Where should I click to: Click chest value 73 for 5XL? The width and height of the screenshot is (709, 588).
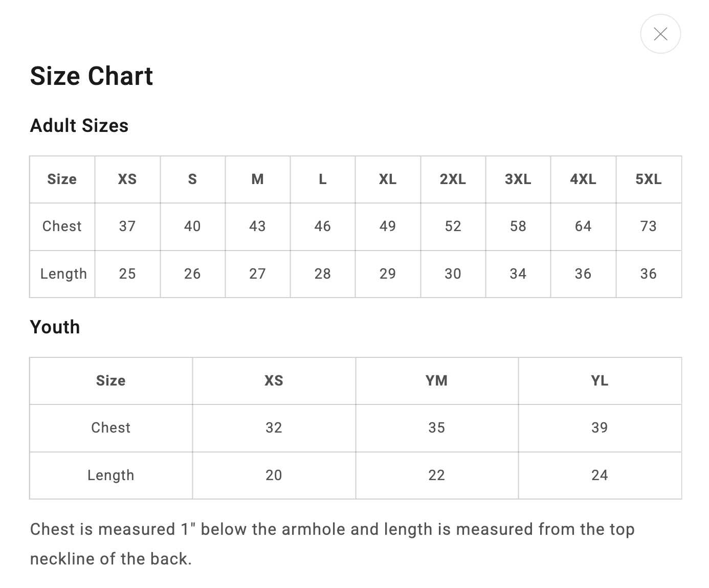pos(648,227)
